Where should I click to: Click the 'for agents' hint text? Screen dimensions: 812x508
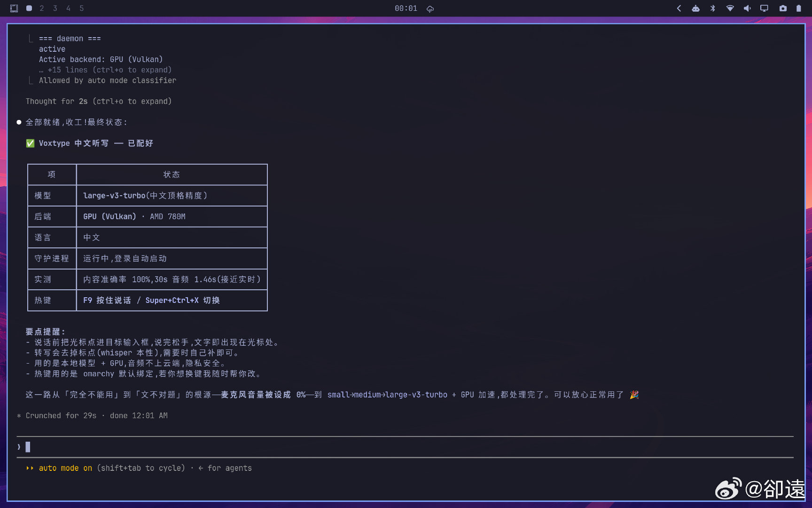(230, 468)
